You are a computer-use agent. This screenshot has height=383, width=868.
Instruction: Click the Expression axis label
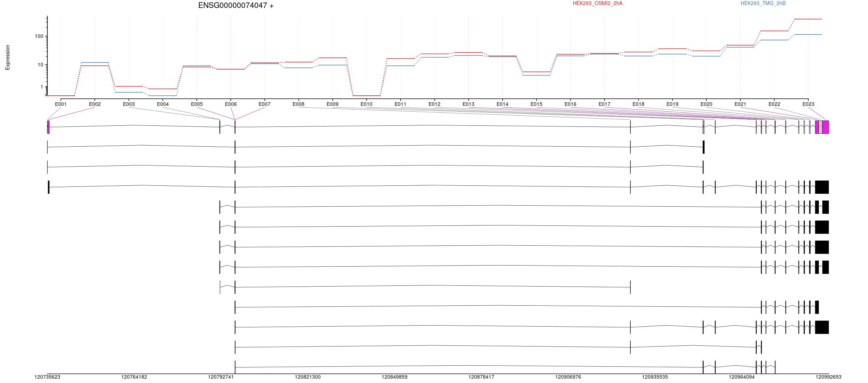(8, 57)
